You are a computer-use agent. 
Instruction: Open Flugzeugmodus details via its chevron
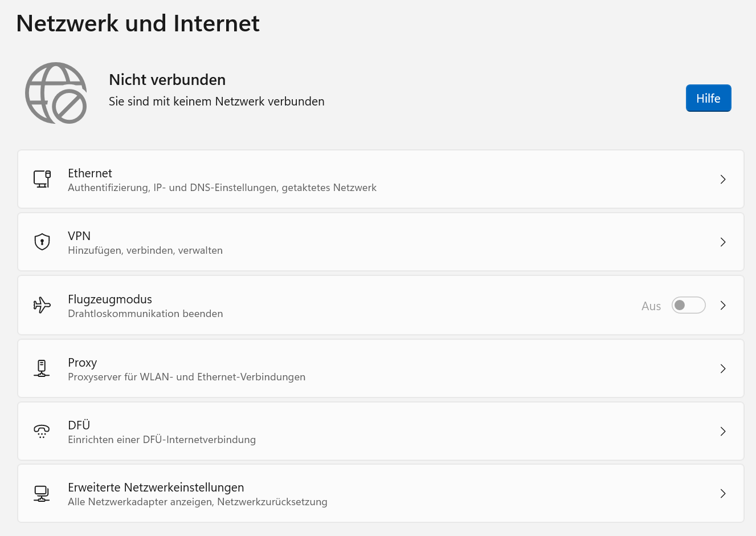[723, 305]
